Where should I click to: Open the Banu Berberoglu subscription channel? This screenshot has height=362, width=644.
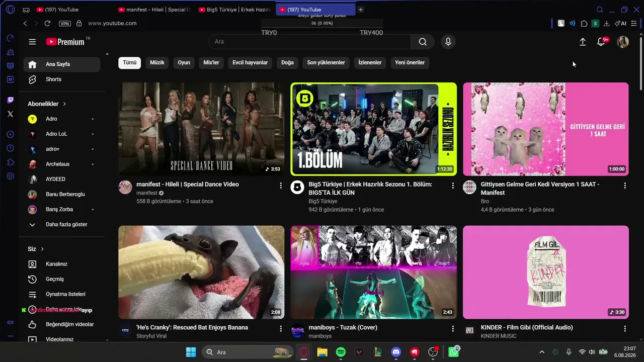(x=62, y=194)
